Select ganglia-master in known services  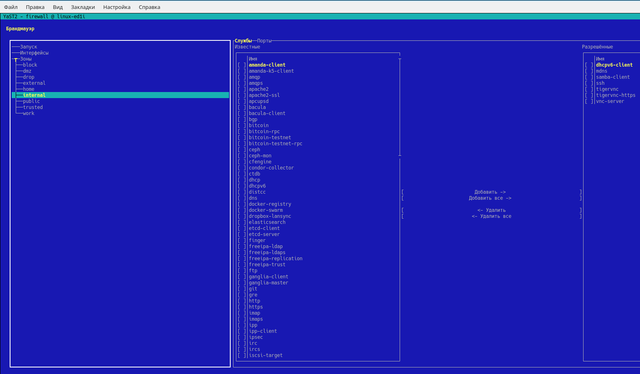[x=269, y=283]
